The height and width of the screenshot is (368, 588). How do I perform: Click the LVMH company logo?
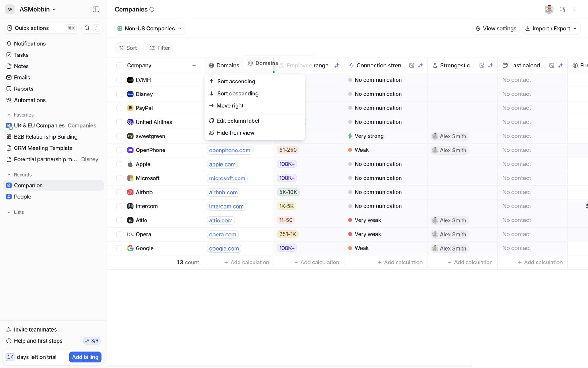[130, 80]
